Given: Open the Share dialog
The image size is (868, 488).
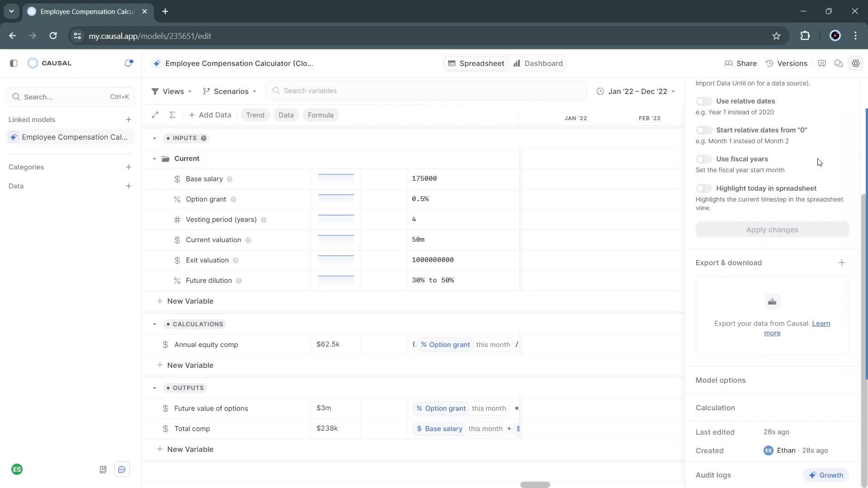Looking at the screenshot, I should (x=741, y=63).
